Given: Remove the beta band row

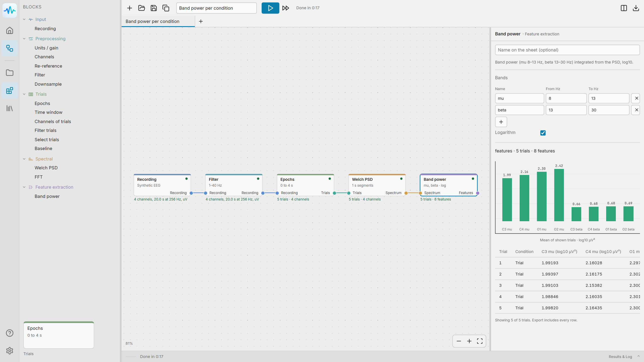Looking at the screenshot, I should tap(636, 110).
